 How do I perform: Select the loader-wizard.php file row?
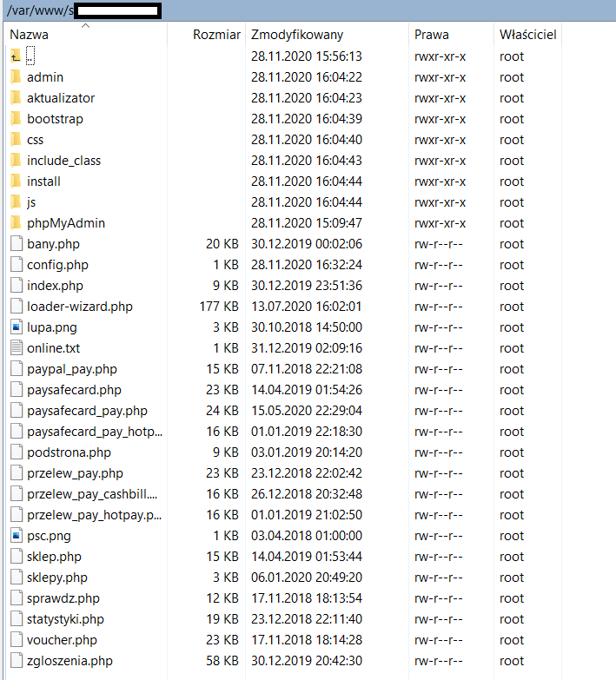pyautogui.click(x=79, y=307)
